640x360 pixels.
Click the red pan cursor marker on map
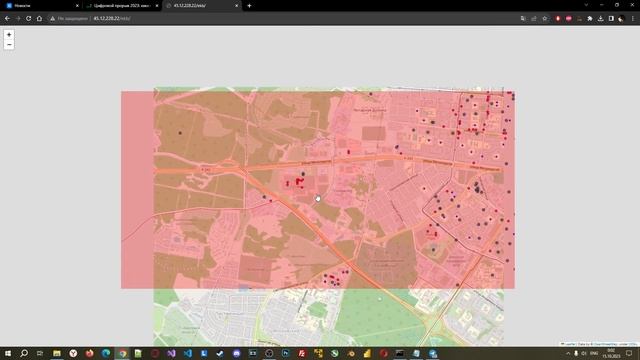tap(318, 199)
